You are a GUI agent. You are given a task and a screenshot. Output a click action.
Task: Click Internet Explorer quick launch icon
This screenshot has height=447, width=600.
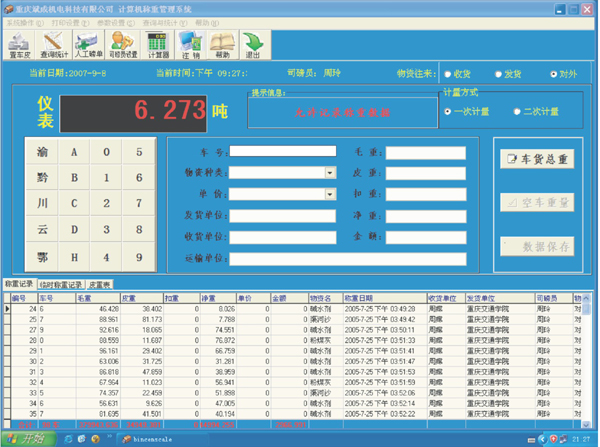tap(68, 439)
